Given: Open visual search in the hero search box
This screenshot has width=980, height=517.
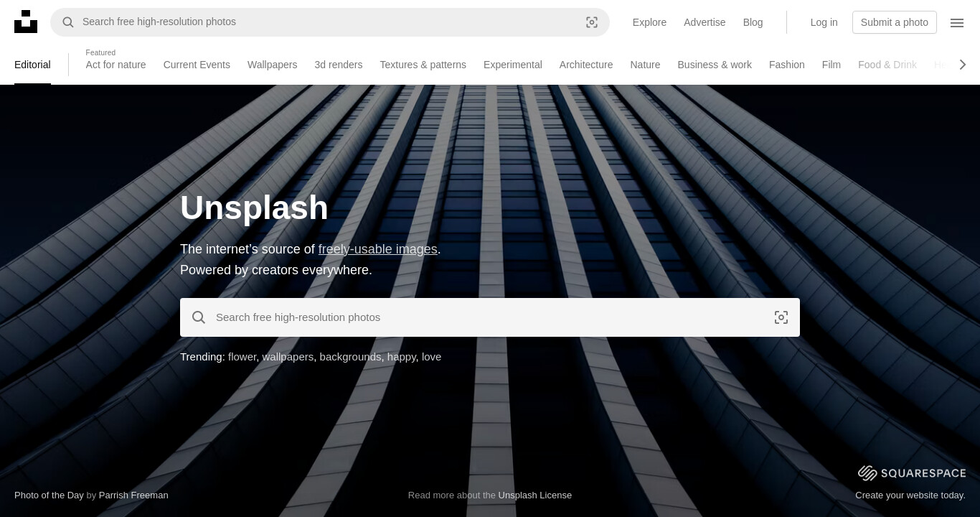Looking at the screenshot, I should [x=781, y=317].
